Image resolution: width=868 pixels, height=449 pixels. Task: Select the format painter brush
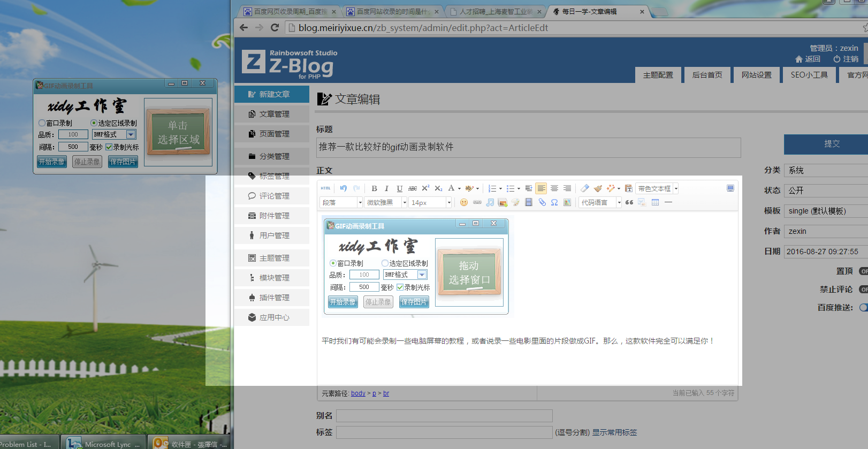pos(598,188)
